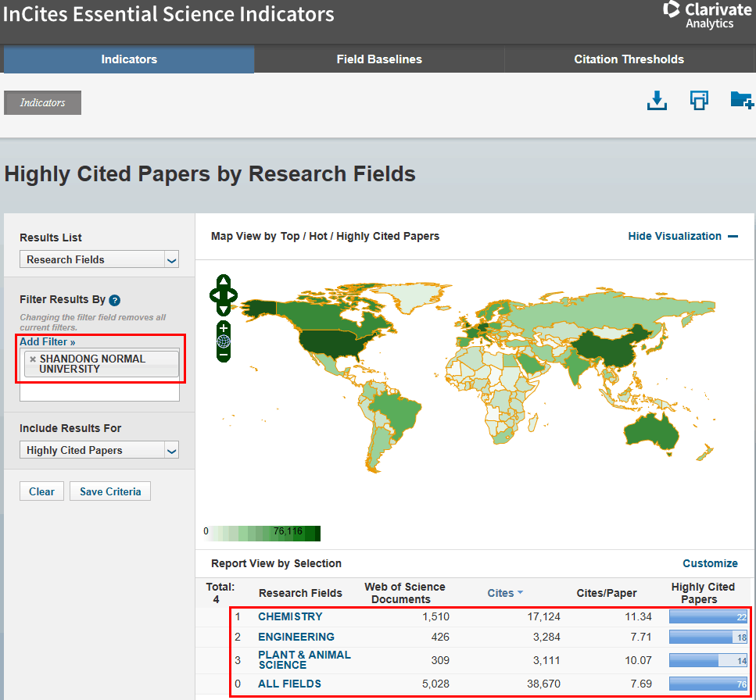756x700 pixels.
Task: Click the Web of Science Documents header
Action: (x=404, y=593)
